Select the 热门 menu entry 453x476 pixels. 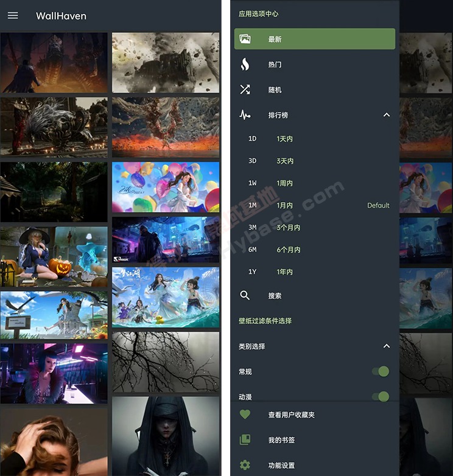[x=315, y=65]
